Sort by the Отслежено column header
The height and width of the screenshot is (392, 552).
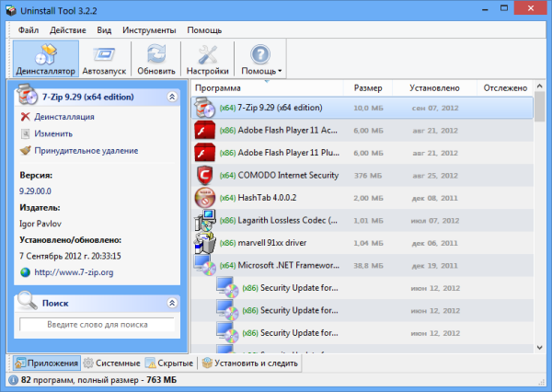coord(505,88)
